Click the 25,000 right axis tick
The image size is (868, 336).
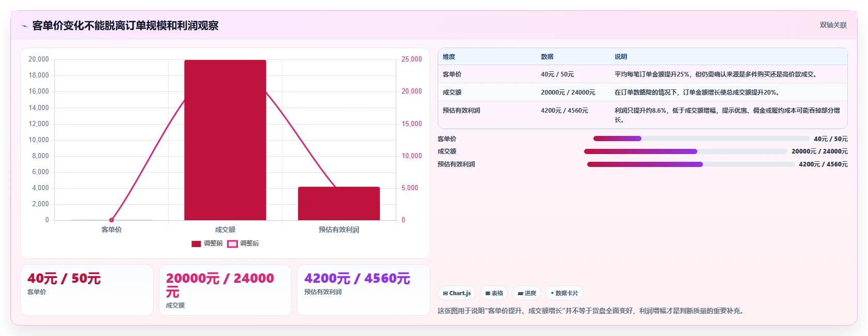(412, 59)
